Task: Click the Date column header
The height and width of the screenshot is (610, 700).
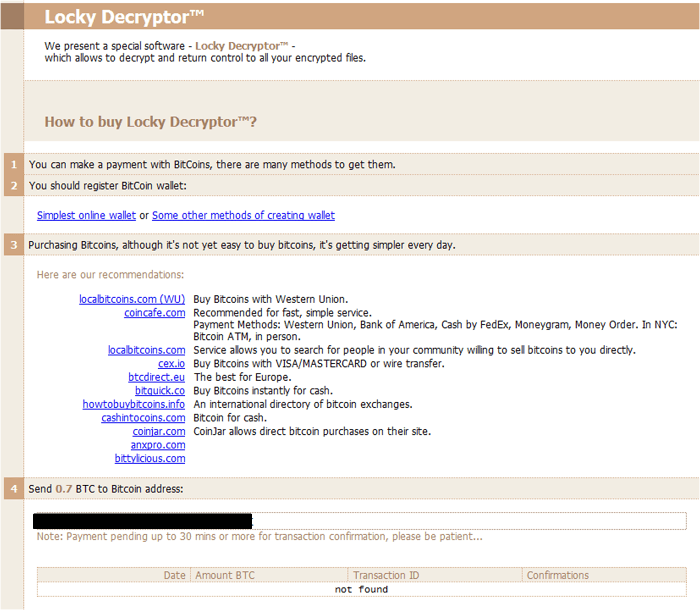Action: [174, 575]
